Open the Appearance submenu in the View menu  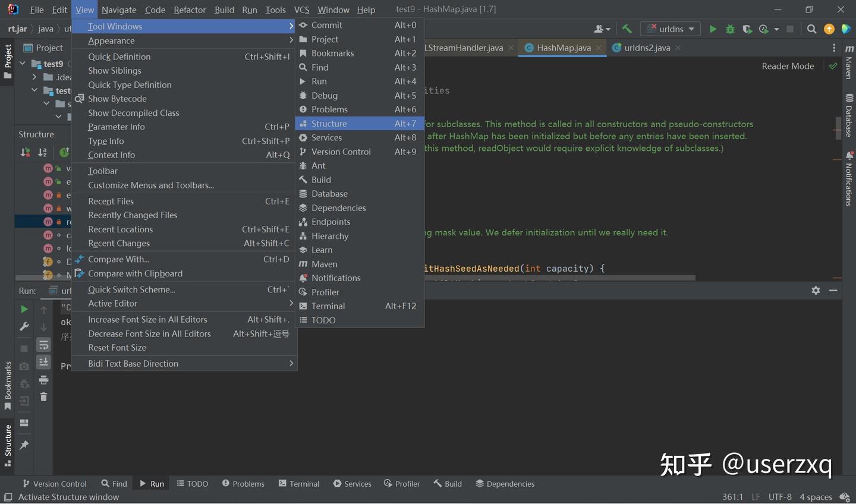point(184,40)
